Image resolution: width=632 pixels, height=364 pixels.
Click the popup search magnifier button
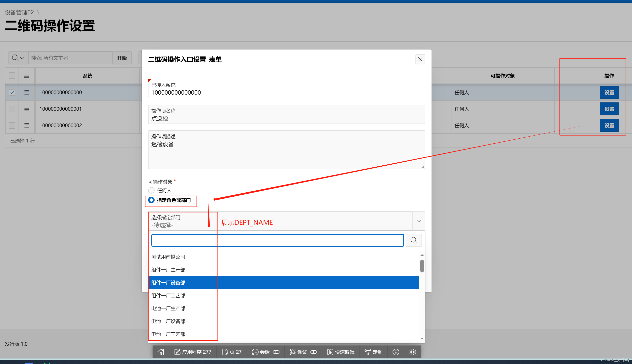tap(414, 240)
